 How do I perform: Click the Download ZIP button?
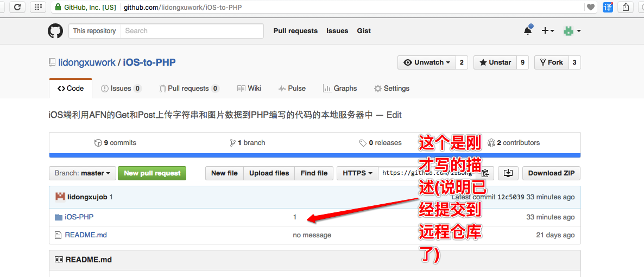[x=551, y=173]
